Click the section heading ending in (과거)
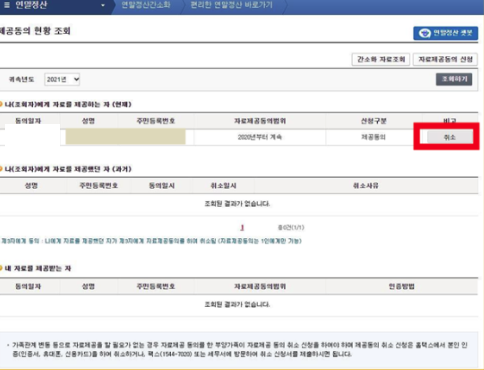 click(x=68, y=169)
